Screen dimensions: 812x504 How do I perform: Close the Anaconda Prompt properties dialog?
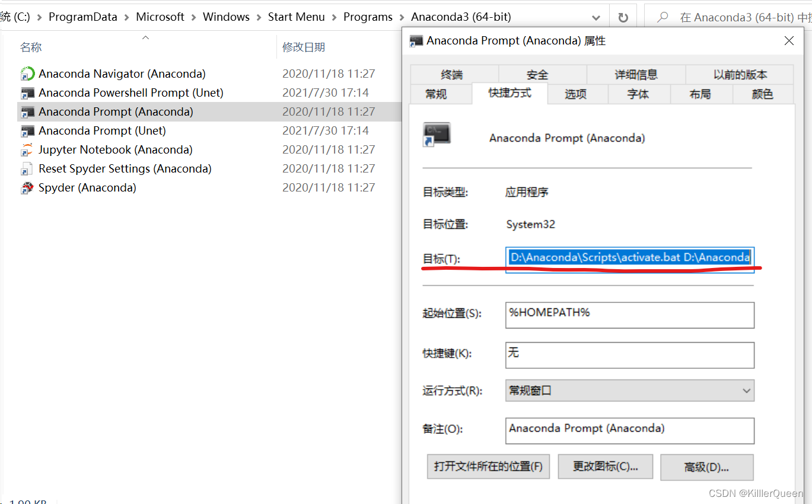pos(789,41)
